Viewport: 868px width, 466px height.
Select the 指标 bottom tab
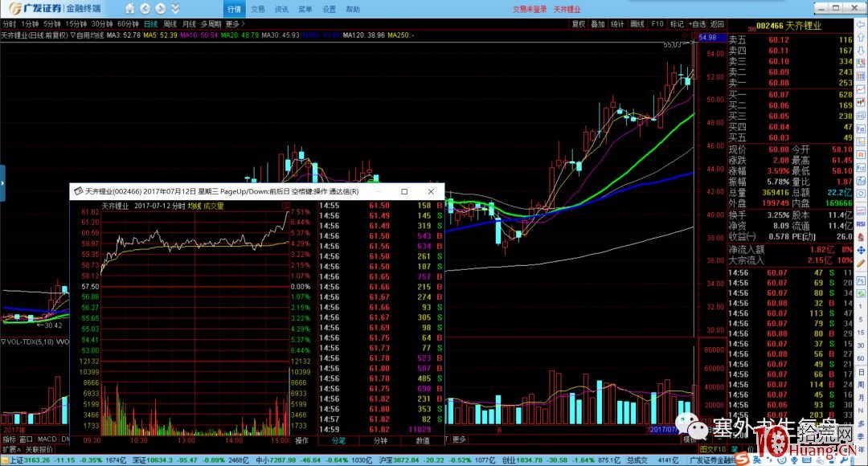point(9,439)
